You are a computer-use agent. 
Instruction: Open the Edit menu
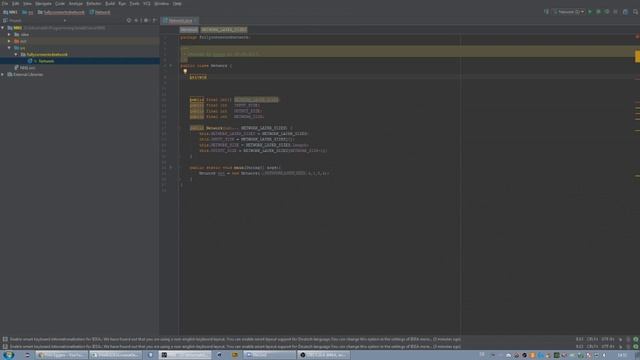16,4
